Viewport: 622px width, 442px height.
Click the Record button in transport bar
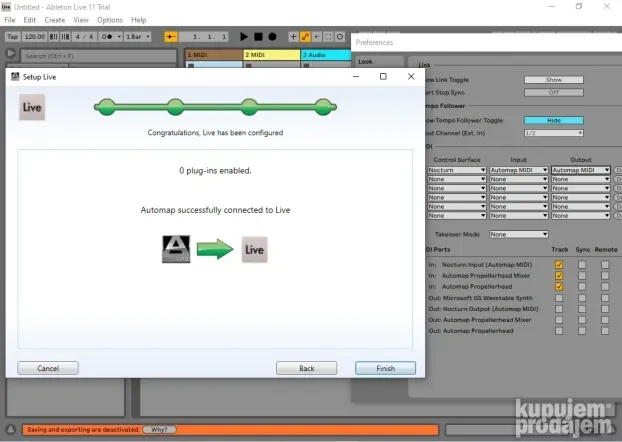(x=272, y=37)
